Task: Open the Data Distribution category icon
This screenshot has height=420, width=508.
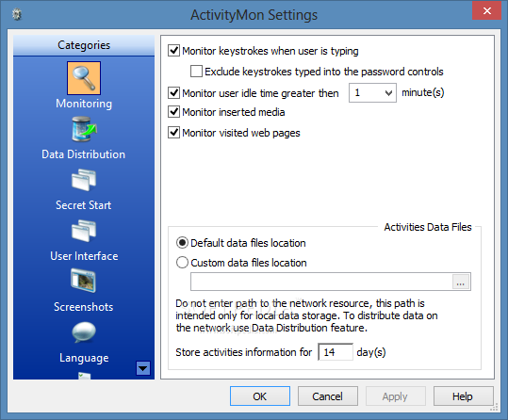Action: (84, 129)
